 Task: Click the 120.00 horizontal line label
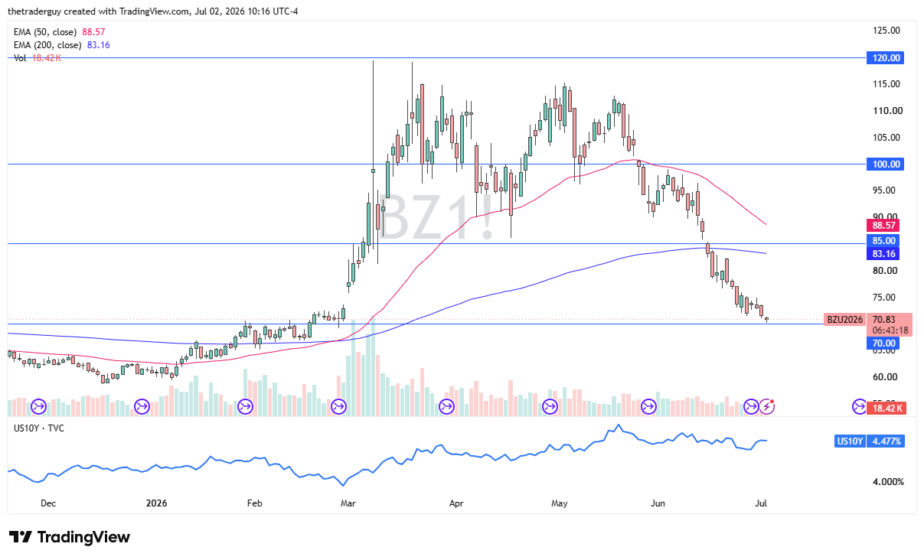[884, 57]
